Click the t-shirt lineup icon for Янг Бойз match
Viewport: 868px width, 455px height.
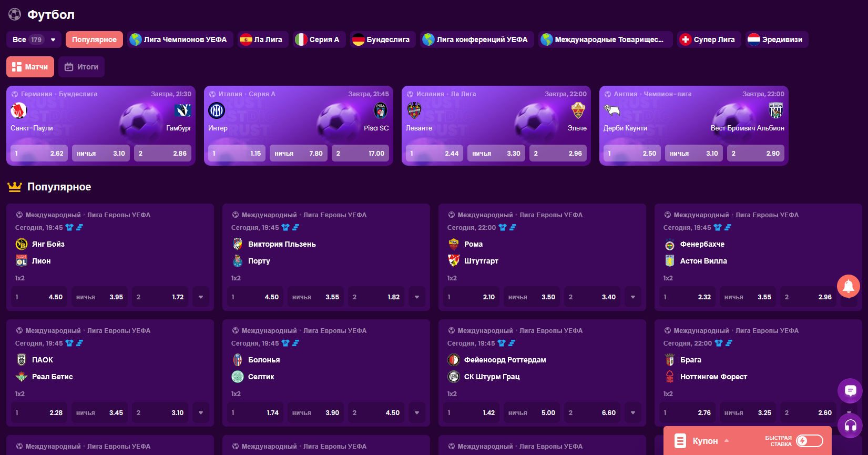[x=69, y=228]
